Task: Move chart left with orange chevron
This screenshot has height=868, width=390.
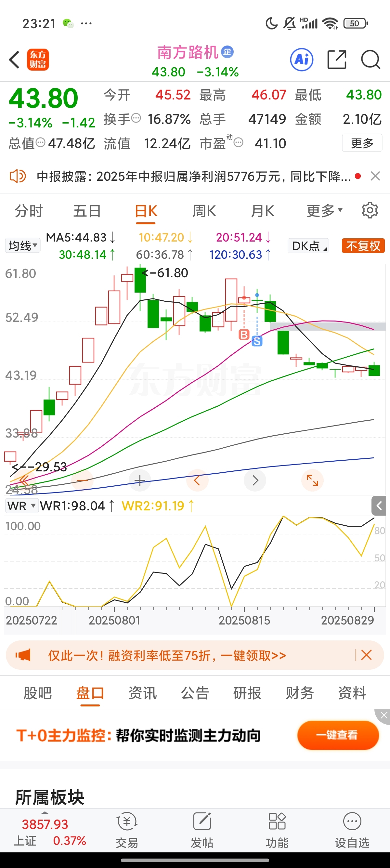Action: (x=197, y=480)
